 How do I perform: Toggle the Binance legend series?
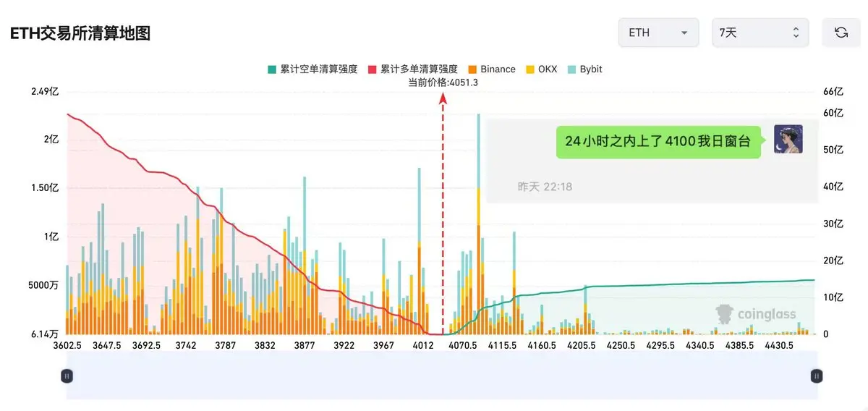pyautogui.click(x=491, y=69)
